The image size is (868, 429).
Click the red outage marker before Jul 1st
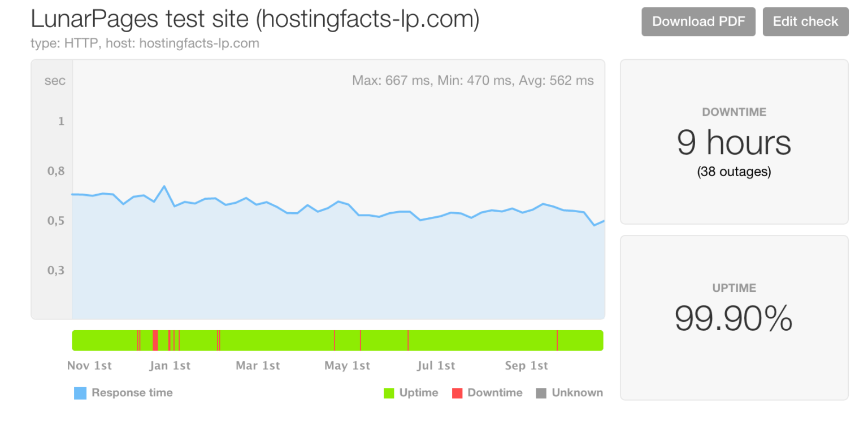[x=408, y=340]
